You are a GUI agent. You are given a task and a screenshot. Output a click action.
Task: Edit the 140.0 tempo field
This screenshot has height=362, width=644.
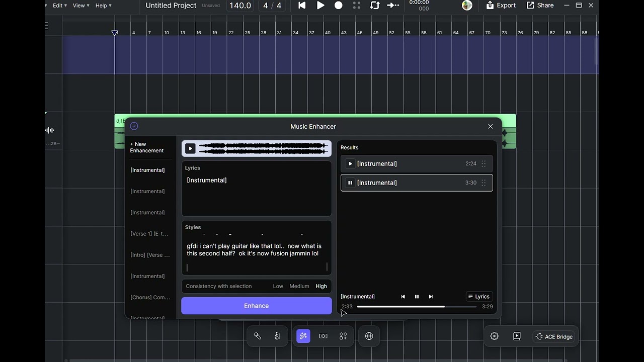[x=240, y=6]
